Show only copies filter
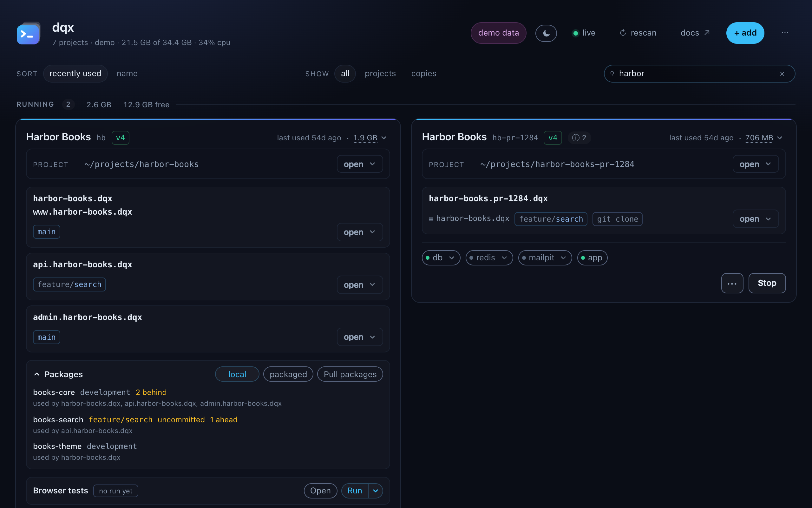Viewport: 812px width, 508px height. (x=424, y=74)
